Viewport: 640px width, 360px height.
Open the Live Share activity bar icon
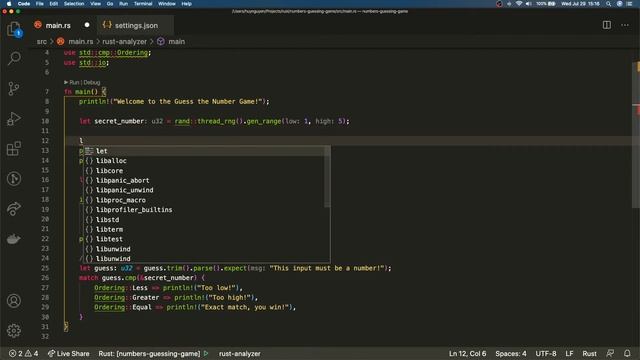[x=14, y=209]
